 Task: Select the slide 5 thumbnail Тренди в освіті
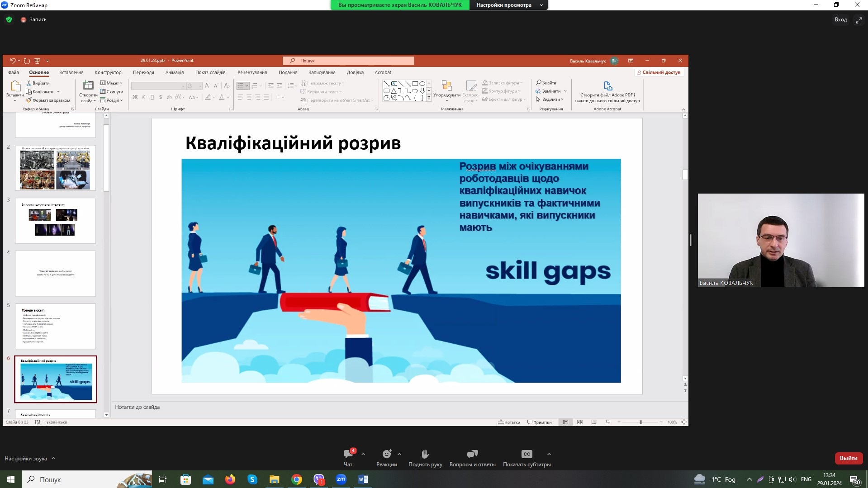click(x=55, y=326)
